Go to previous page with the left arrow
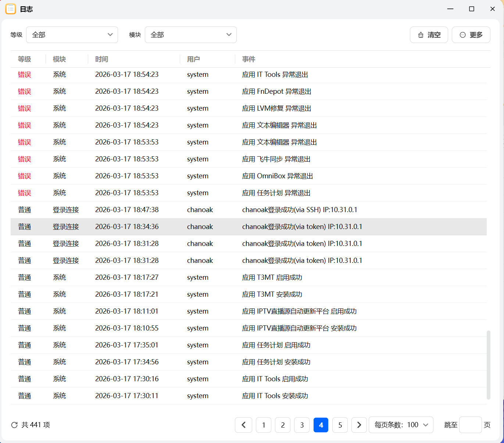This screenshot has height=443, width=504. [243, 425]
